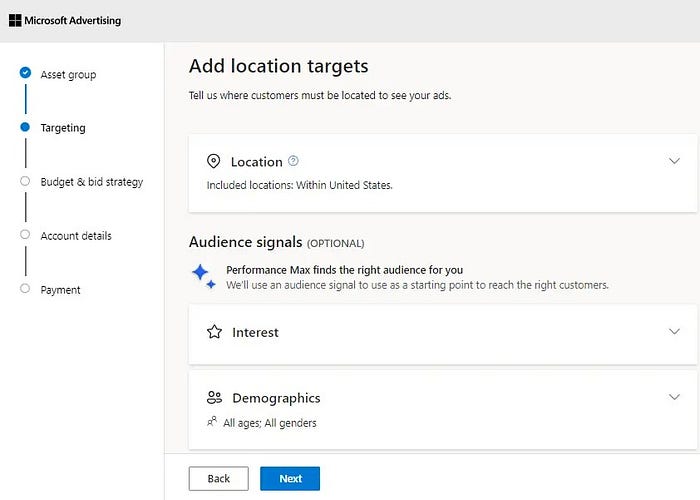Click the Included locations summary text
Image resolution: width=700 pixels, height=500 pixels.
300,185
